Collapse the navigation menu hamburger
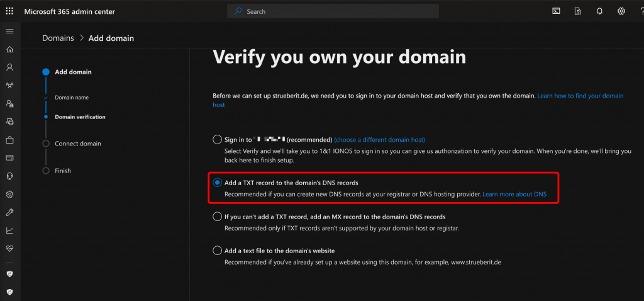The height and width of the screenshot is (301, 644). pos(9,31)
